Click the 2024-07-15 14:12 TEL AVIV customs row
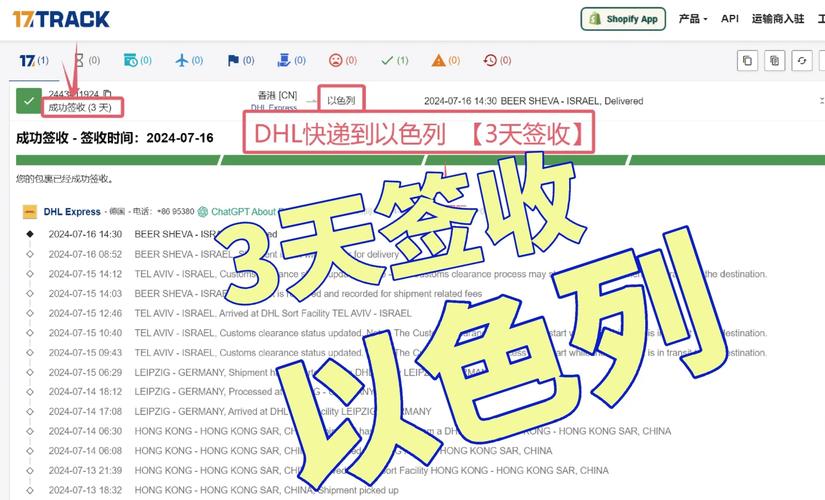Image resolution: width=825 pixels, height=500 pixels. coord(408,274)
